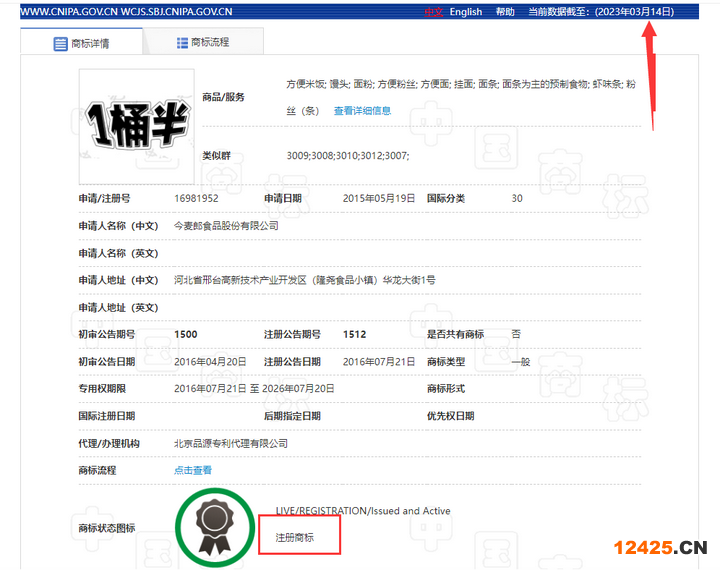The image size is (720, 570).
Task: Select the goods list starting 方便米饭
Action: coord(461,97)
